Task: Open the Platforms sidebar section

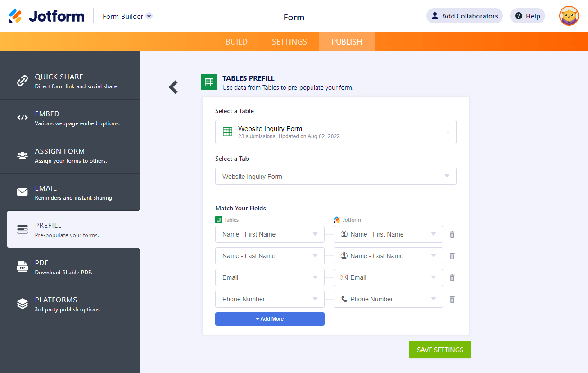Action: tap(70, 304)
